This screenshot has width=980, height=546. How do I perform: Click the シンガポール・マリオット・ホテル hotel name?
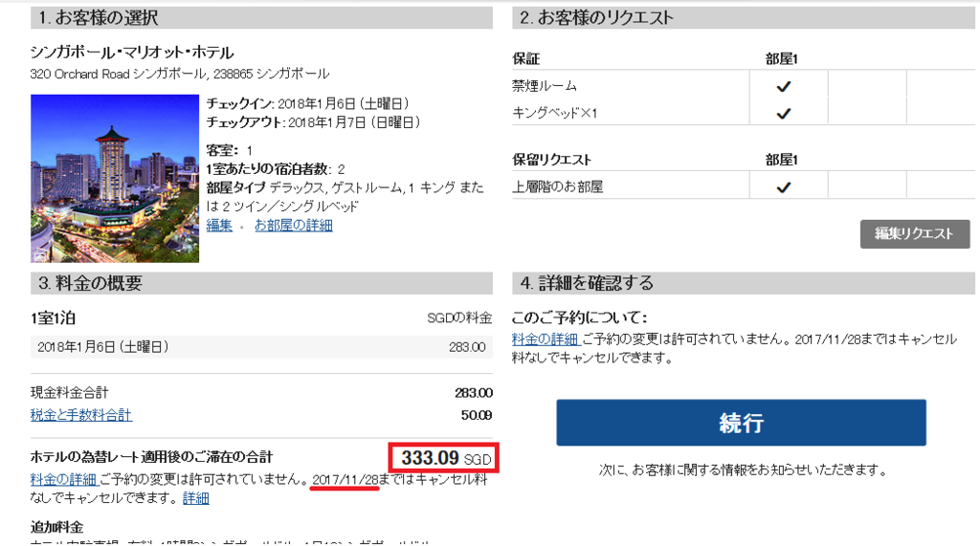tap(132, 53)
